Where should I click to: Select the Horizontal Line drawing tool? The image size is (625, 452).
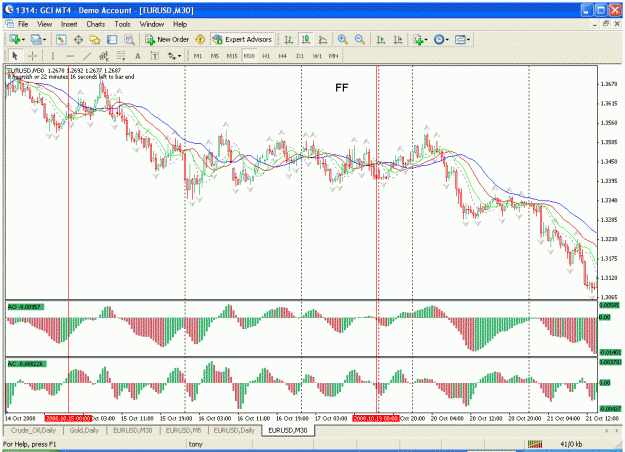[x=70, y=56]
